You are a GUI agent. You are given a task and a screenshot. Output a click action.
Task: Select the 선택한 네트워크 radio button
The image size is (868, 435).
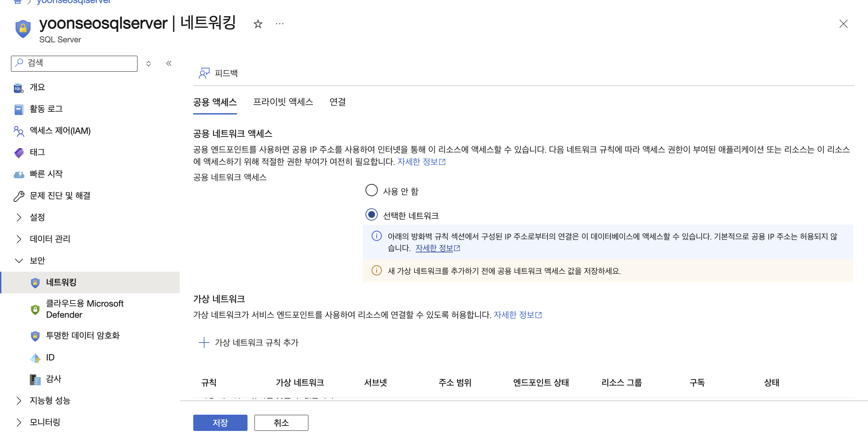[x=371, y=215]
